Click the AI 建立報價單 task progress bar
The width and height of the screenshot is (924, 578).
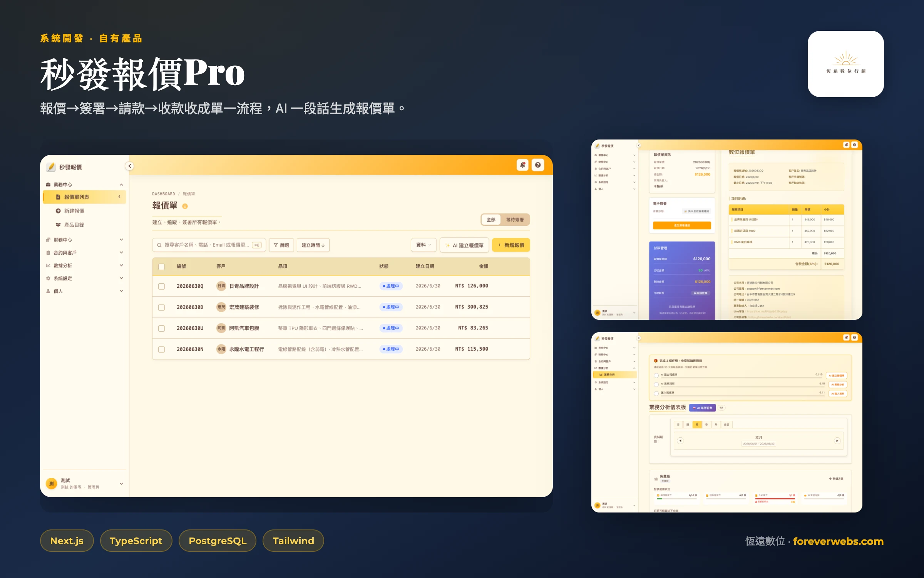(x=742, y=378)
